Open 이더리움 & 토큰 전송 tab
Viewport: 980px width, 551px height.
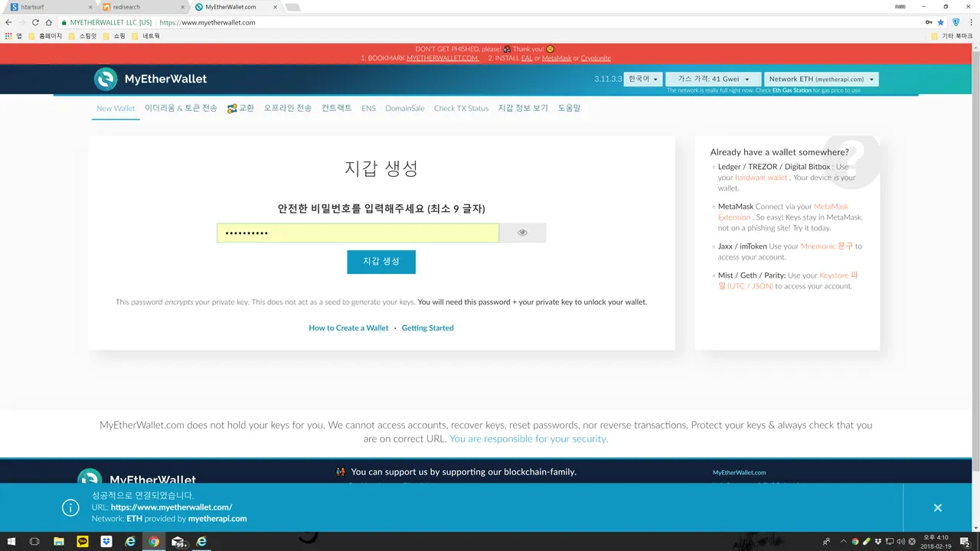tap(181, 109)
